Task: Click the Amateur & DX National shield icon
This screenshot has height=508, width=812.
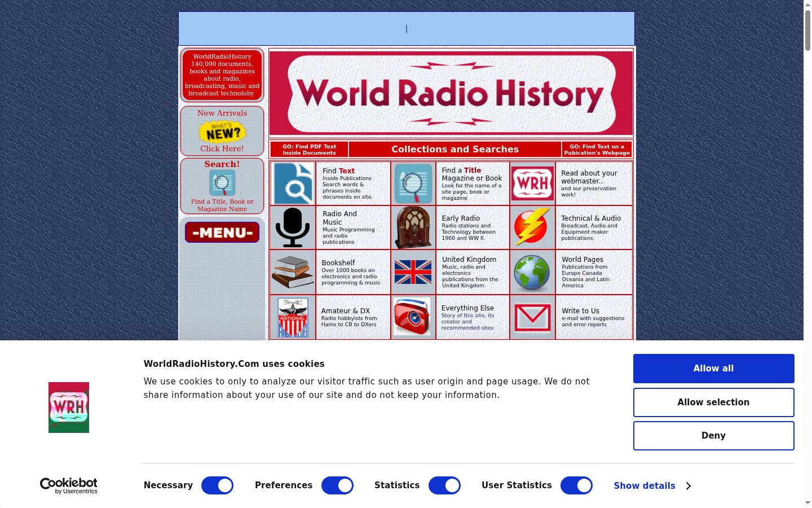Action: click(293, 317)
